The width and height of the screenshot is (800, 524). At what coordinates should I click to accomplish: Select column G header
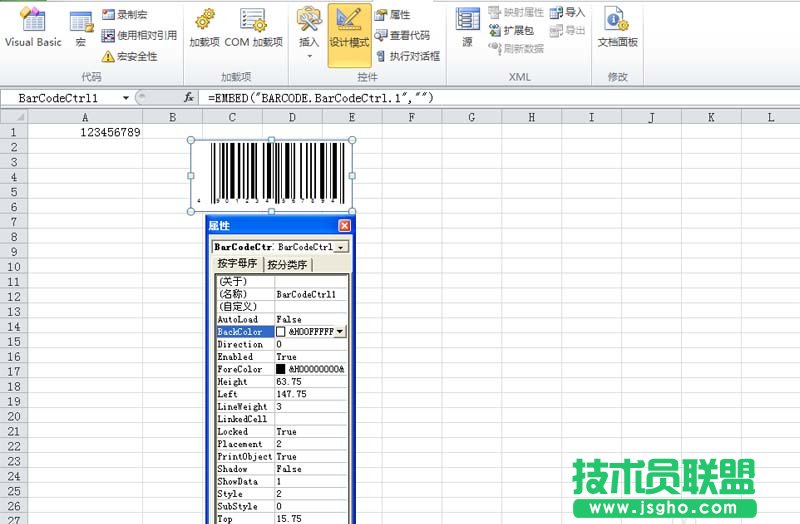471,117
